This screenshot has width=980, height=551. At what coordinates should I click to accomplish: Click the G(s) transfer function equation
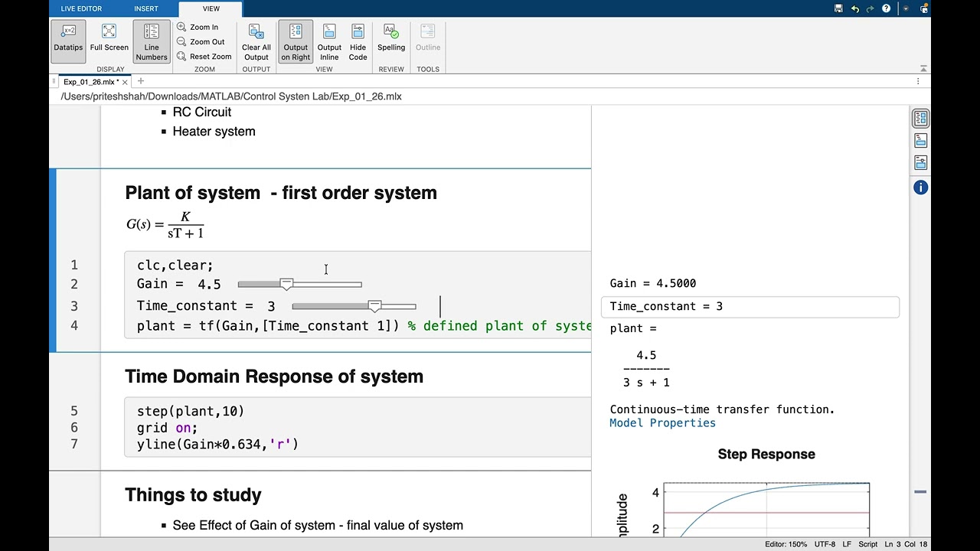pos(165,224)
